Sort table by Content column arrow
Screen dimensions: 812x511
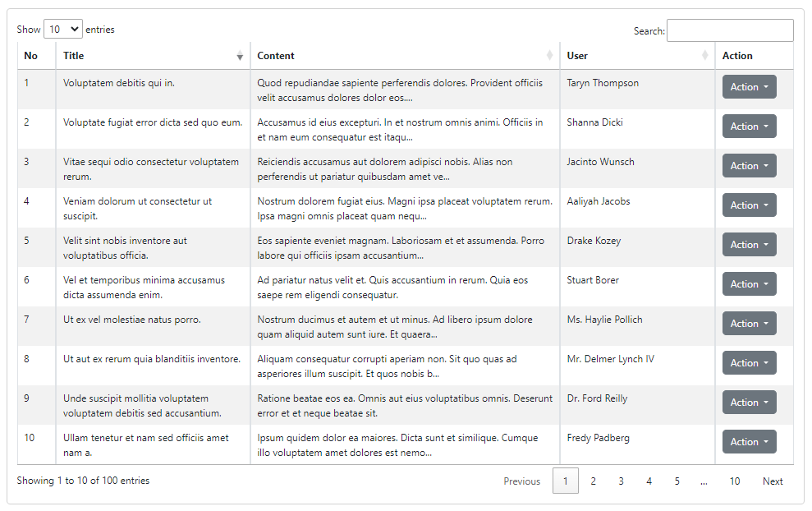pyautogui.click(x=549, y=55)
